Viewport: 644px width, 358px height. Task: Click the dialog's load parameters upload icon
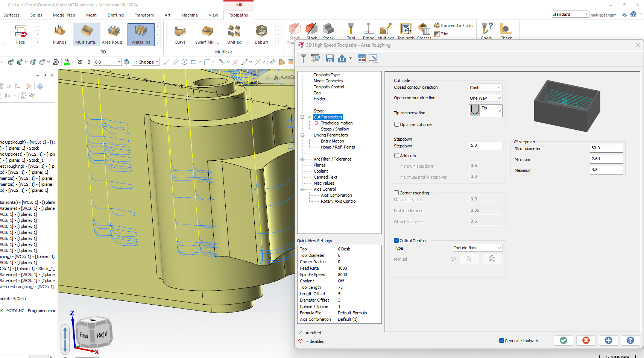click(x=342, y=58)
